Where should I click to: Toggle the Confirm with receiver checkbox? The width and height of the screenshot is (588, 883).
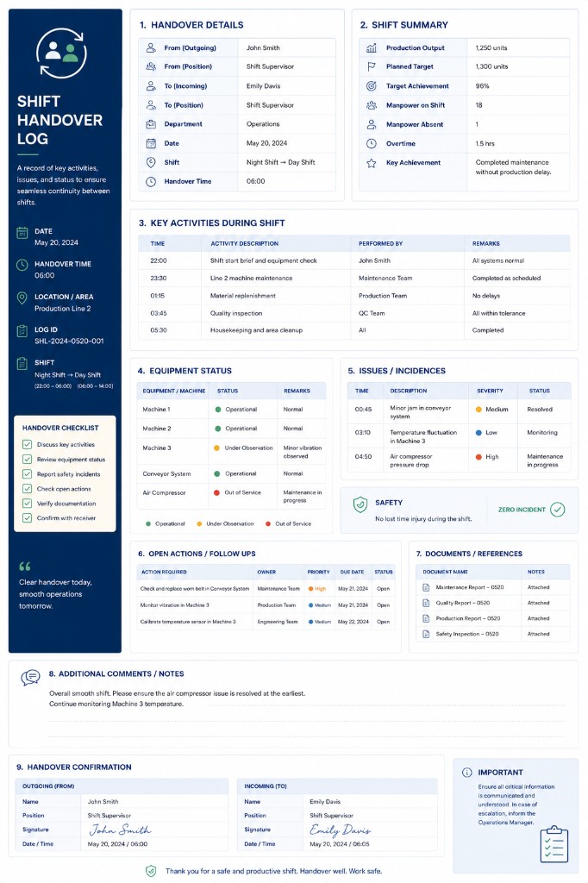[x=27, y=518]
